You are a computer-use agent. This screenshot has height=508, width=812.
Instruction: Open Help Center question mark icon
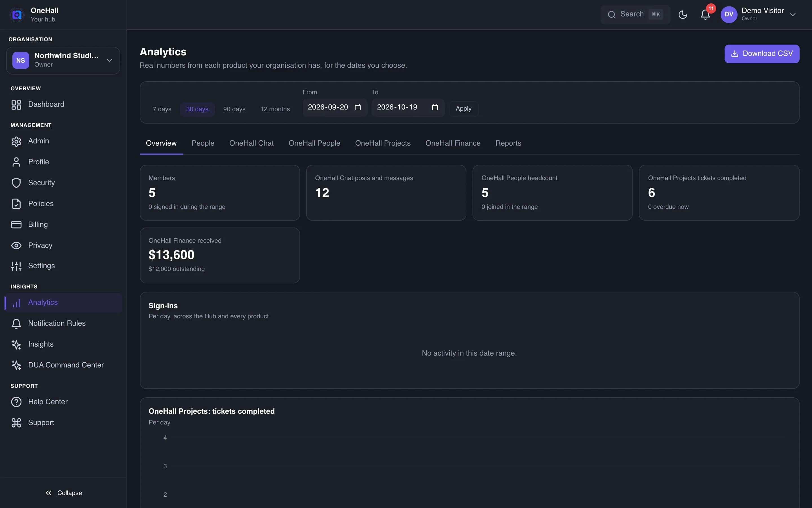(x=16, y=402)
